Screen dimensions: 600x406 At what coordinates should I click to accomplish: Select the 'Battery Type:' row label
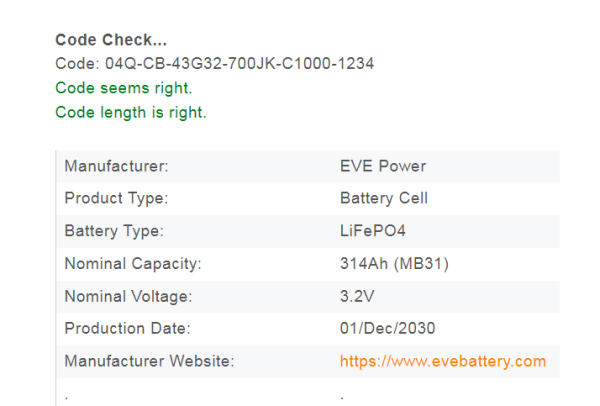[114, 231]
